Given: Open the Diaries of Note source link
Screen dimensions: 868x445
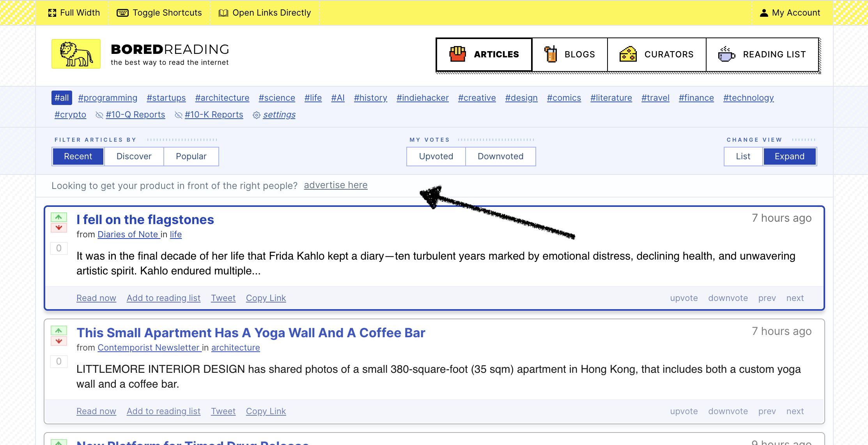Looking at the screenshot, I should pyautogui.click(x=128, y=235).
